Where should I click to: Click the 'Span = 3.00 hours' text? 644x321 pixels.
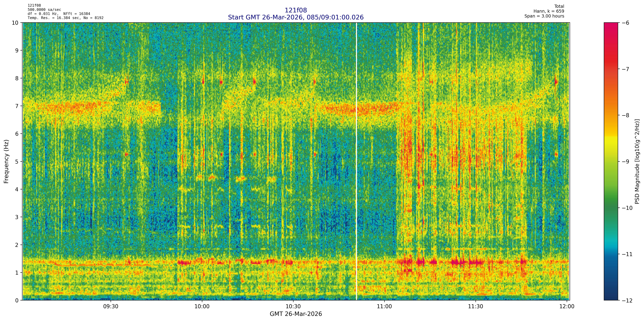pyautogui.click(x=544, y=16)
